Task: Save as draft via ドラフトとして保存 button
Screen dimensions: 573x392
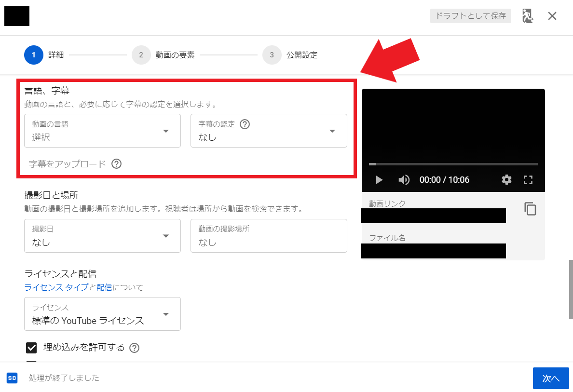Action: (470, 16)
